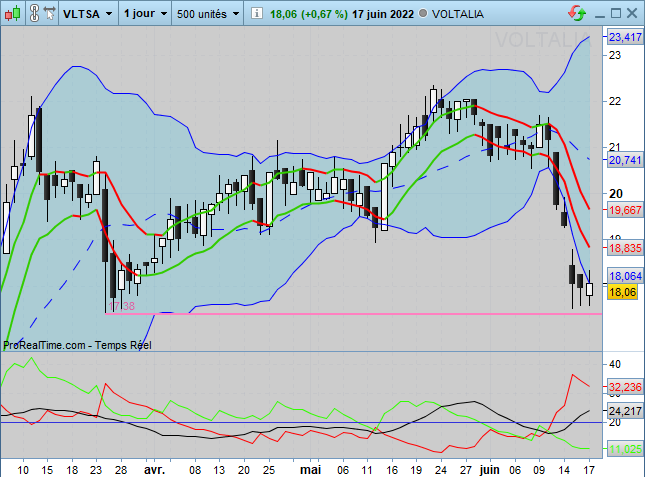Click the grey status dot before VOLTALIA
645x477 pixels.
[x=423, y=14]
